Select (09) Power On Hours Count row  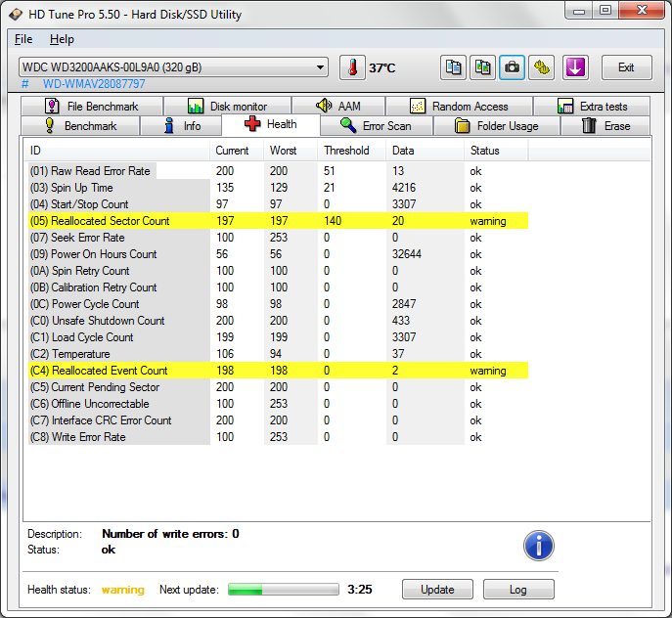[278, 254]
